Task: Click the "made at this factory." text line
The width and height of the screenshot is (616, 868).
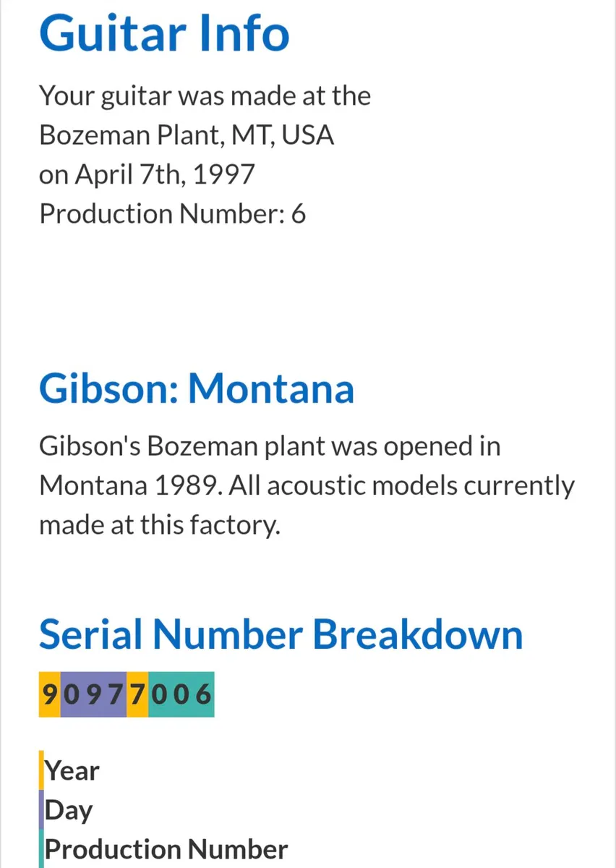Action: (159, 525)
